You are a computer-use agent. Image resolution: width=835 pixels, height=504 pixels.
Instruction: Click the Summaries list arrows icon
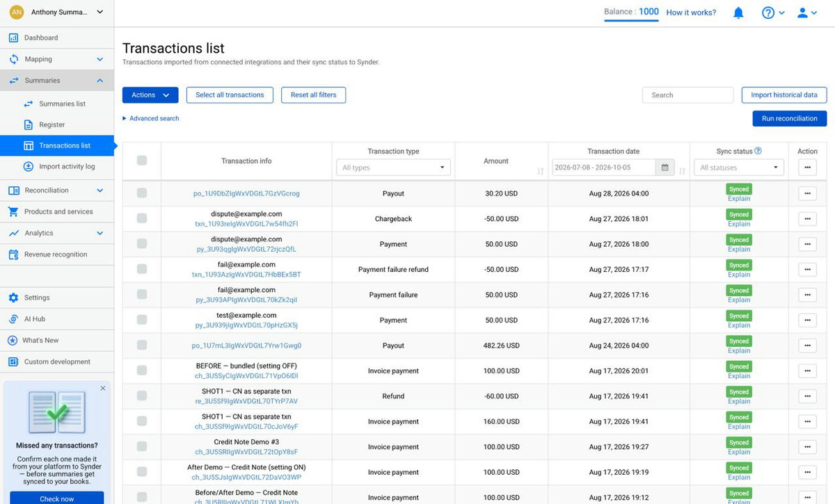click(x=29, y=104)
